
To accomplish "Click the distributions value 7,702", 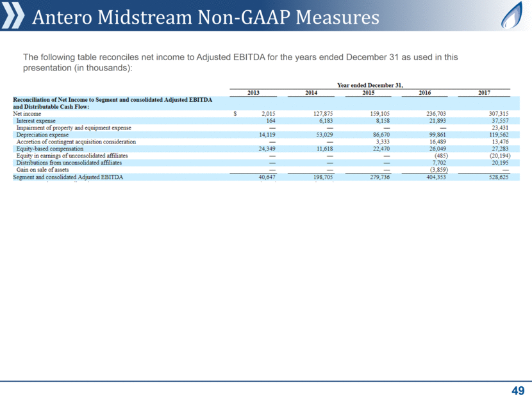I will pos(439,163).
